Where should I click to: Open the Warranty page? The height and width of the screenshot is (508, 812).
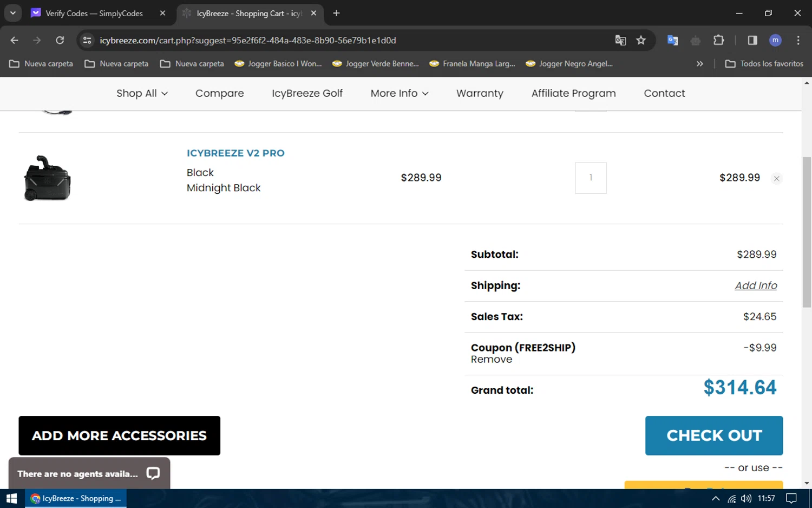(x=480, y=93)
